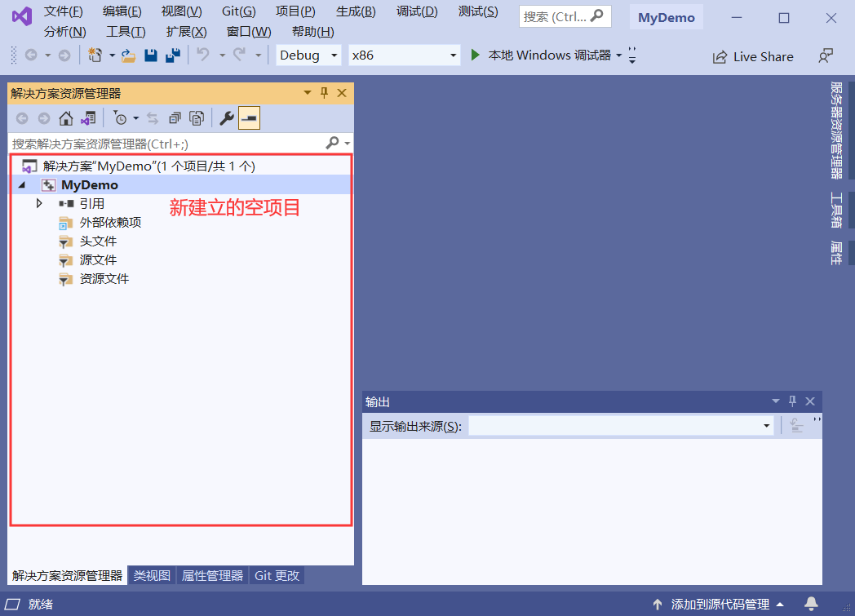Open the new project dropdown arrow

click(112, 55)
